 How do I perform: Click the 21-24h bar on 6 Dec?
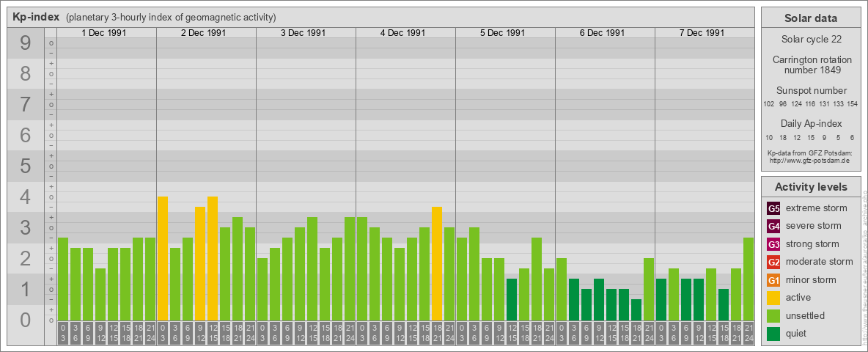point(649,290)
